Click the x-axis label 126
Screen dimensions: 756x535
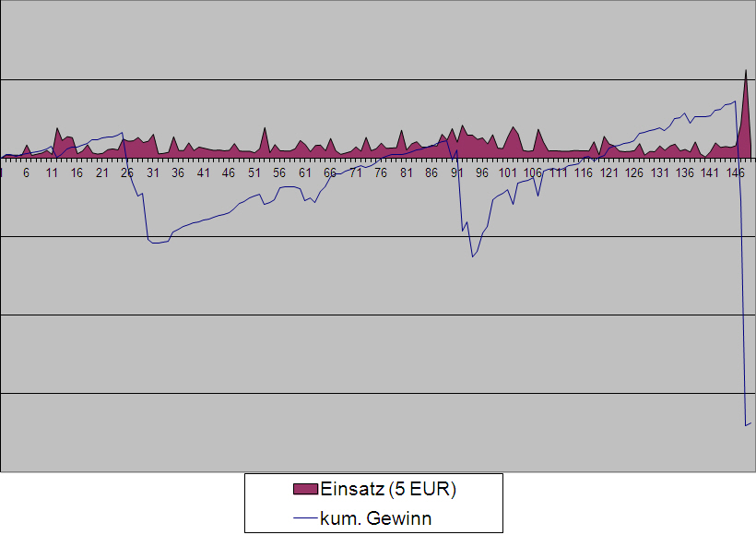pos(634,172)
